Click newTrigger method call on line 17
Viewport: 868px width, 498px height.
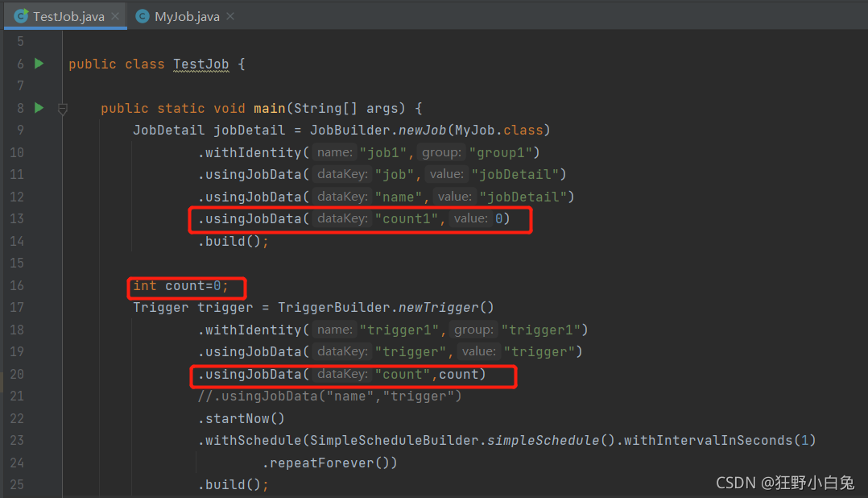[438, 308]
